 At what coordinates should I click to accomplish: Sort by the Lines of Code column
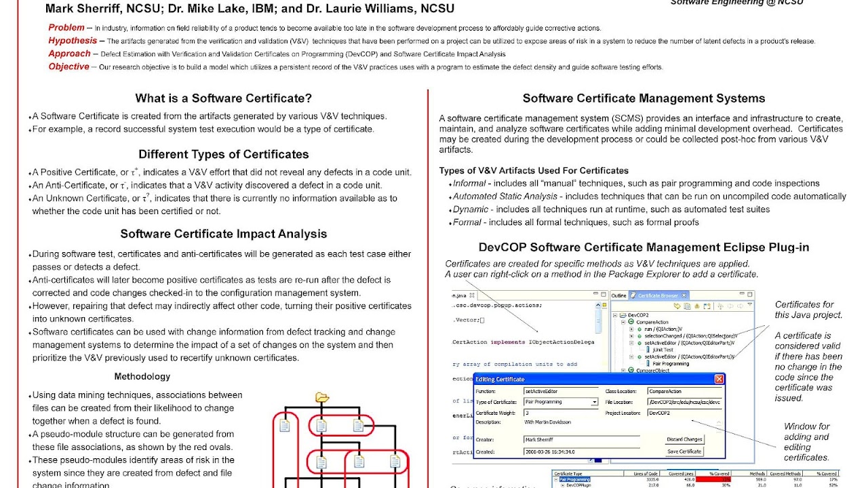(x=642, y=474)
